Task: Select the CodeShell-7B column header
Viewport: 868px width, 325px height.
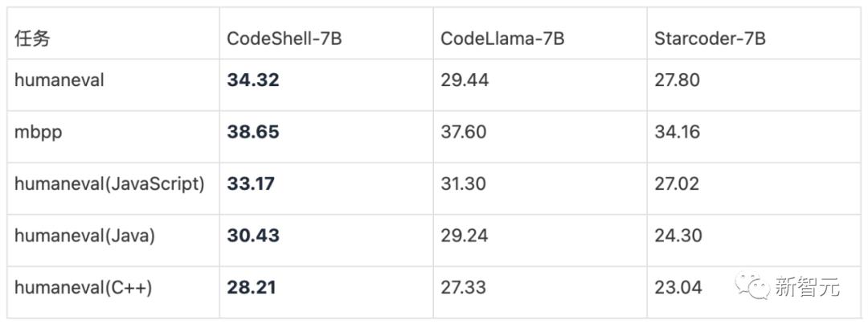Action: pyautogui.click(x=284, y=39)
